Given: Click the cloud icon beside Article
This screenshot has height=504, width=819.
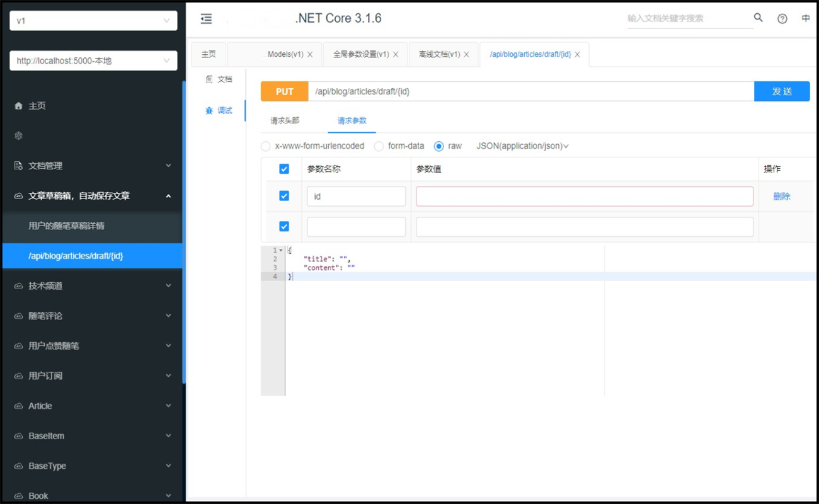Looking at the screenshot, I should click(x=18, y=406).
